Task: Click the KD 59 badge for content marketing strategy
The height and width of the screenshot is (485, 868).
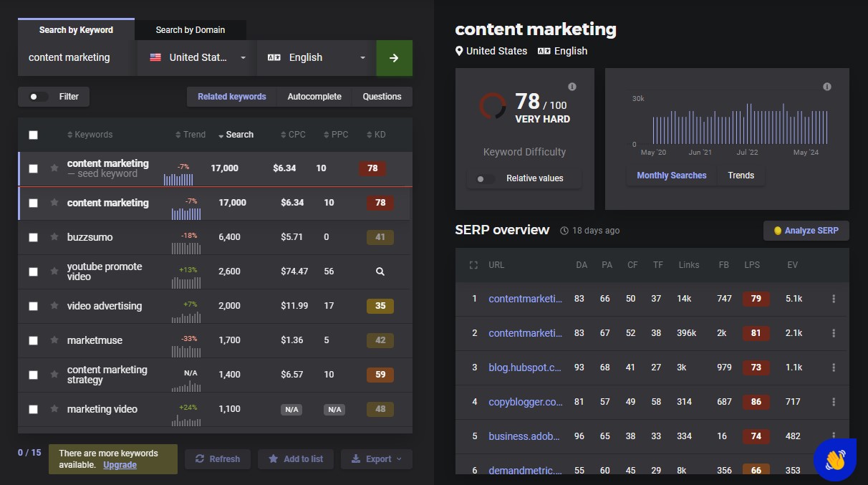Action: (x=380, y=375)
